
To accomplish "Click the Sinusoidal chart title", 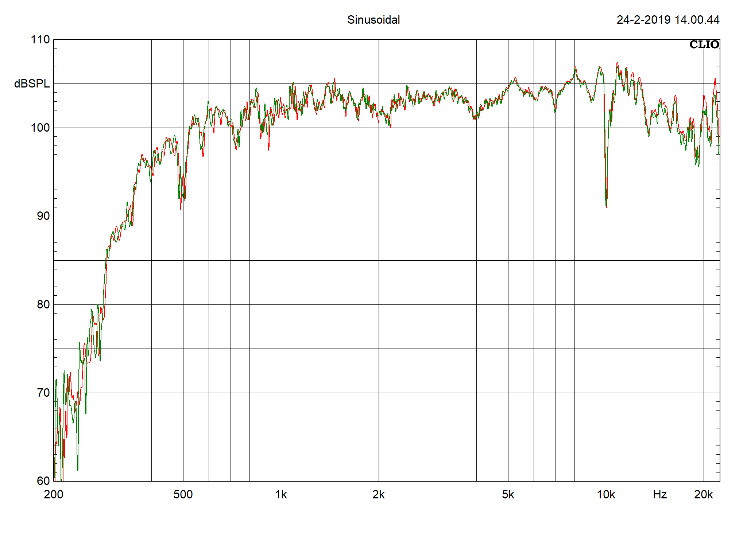I will [373, 20].
